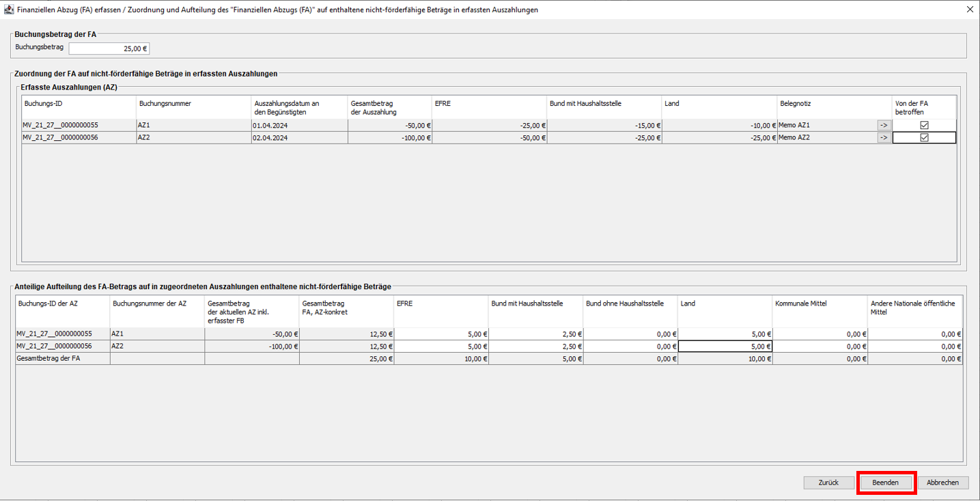Screen dimensions: 980x501
Task: Untick 'Von der FA betroffen' for AZ2
Action: pos(924,137)
